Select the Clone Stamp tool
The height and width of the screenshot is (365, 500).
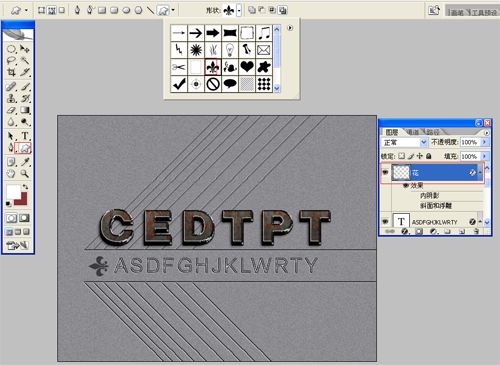(x=11, y=98)
